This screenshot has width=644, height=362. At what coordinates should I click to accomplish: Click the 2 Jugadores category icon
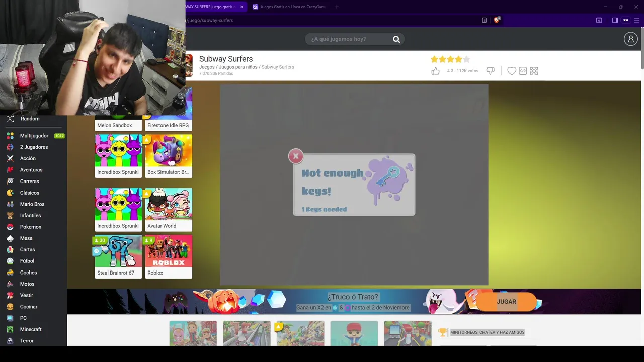(x=10, y=147)
